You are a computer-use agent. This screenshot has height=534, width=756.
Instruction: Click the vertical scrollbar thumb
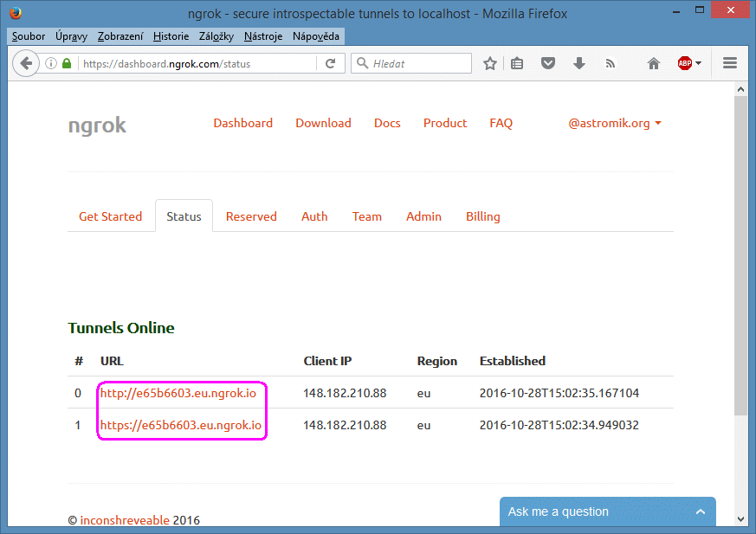click(x=740, y=255)
